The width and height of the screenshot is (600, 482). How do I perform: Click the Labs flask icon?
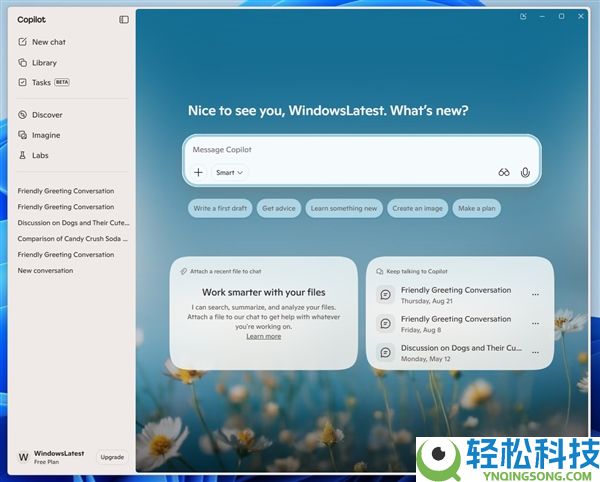tap(23, 155)
